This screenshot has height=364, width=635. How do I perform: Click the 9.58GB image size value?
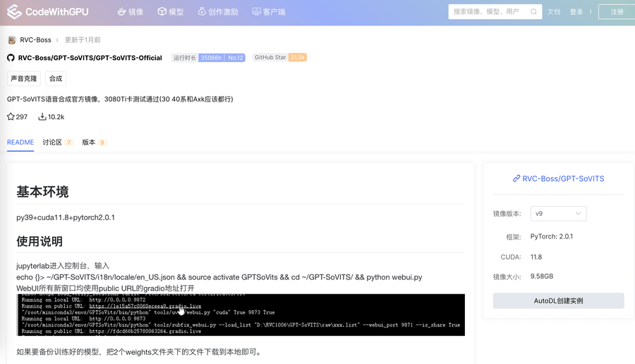(x=542, y=276)
